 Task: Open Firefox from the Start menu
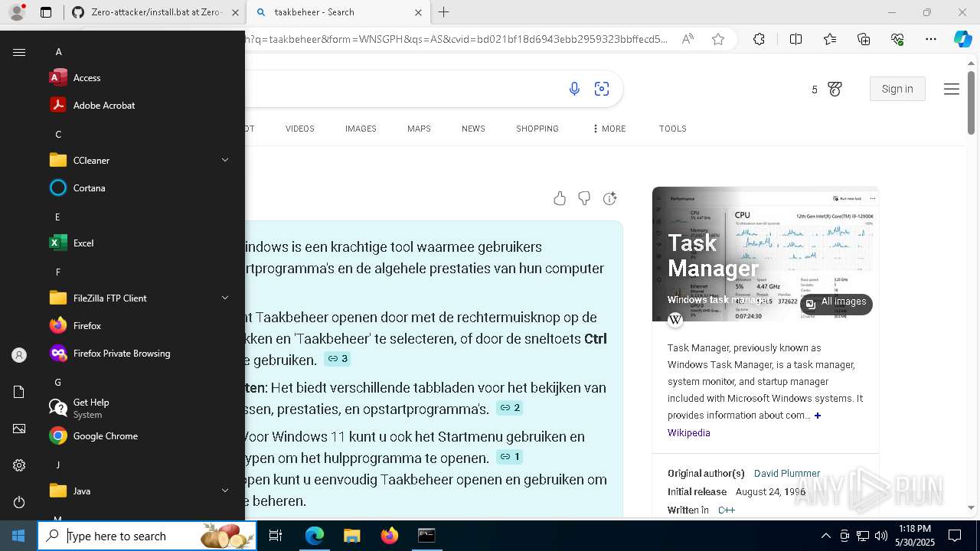point(141,326)
